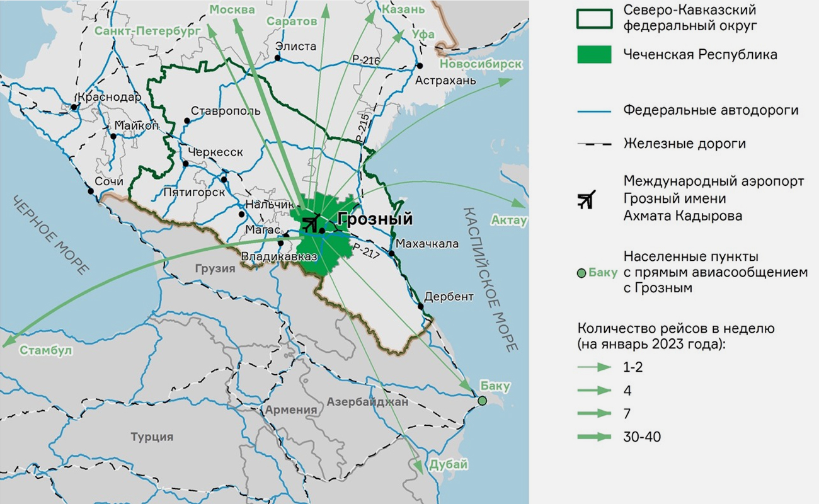Image resolution: width=819 pixels, height=504 pixels.
Task: Click the airport icon next to Грозный on the map
Action: tap(311, 222)
